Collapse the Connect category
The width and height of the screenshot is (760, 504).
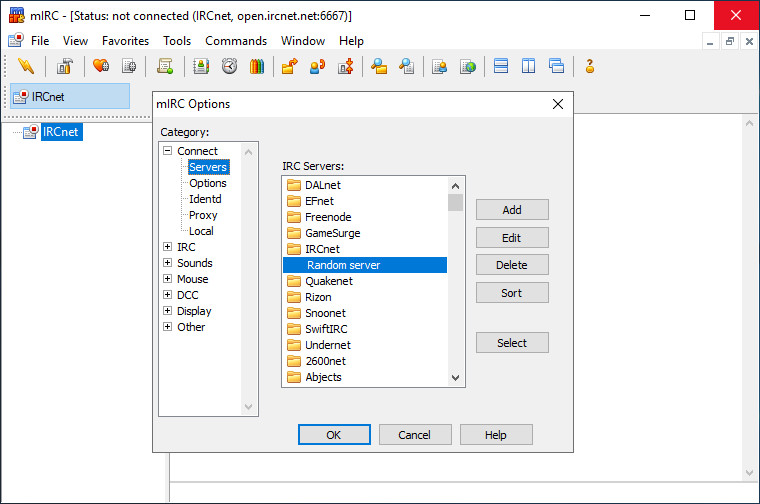point(167,151)
